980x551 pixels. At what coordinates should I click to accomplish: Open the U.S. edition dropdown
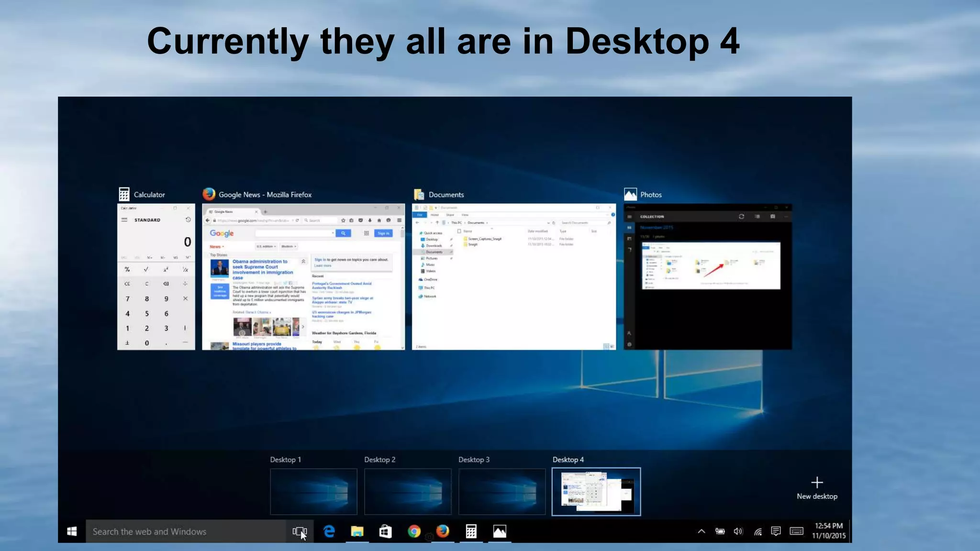[266, 246]
